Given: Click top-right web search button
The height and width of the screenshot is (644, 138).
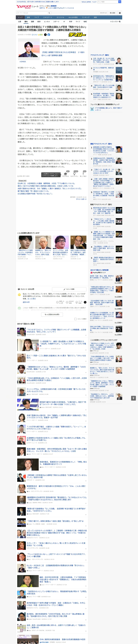Looking at the screenshot, I should pos(120,2).
